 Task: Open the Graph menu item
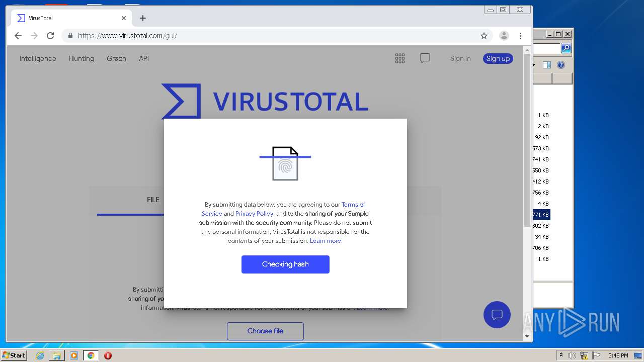point(116,58)
